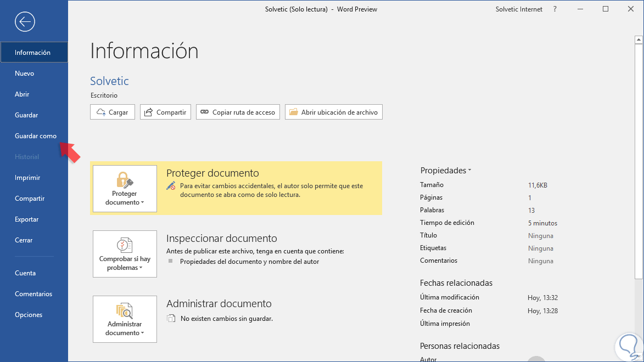
Task: Click the document icon beside No existen cambios
Action: (x=171, y=319)
